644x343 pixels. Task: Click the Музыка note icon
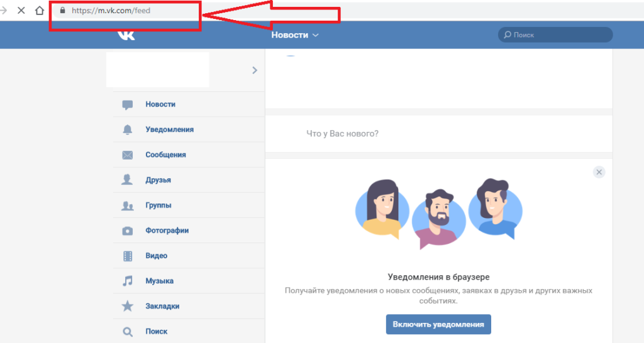[127, 281]
